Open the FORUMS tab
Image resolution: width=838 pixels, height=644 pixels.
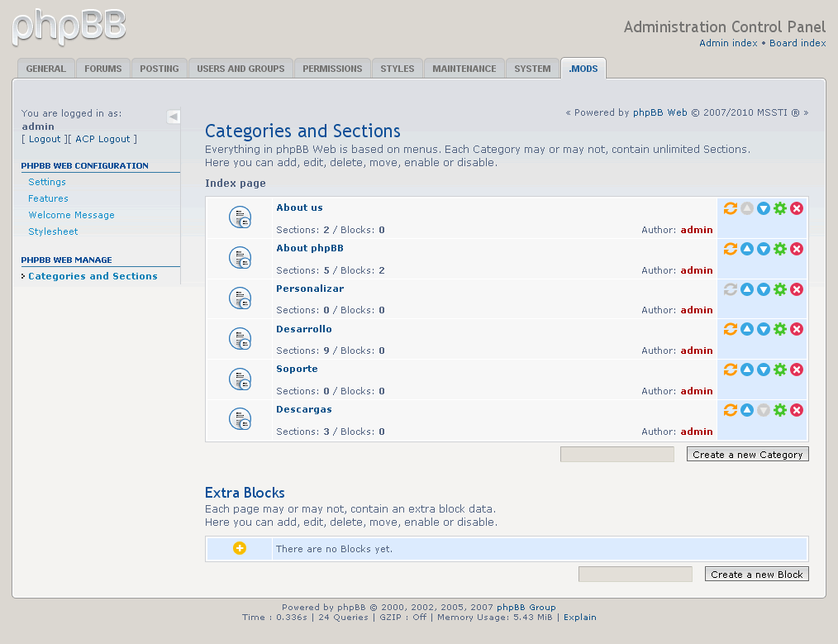103,69
